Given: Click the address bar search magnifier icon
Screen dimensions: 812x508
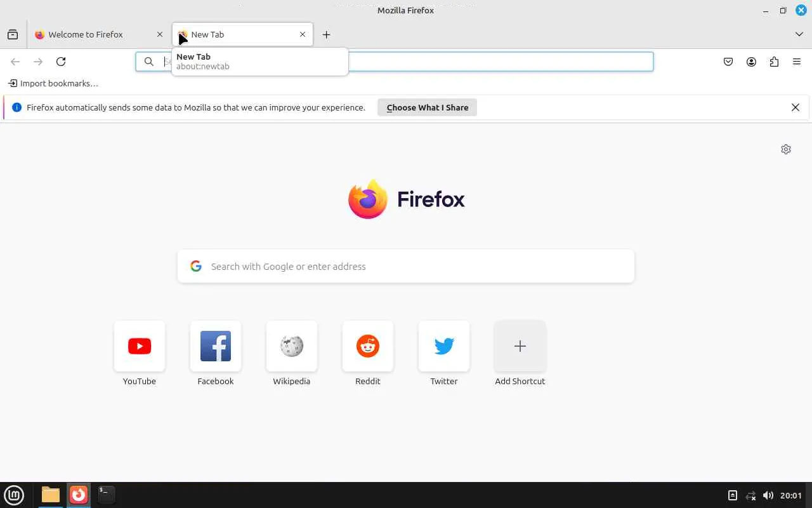Looking at the screenshot, I should click(148, 62).
